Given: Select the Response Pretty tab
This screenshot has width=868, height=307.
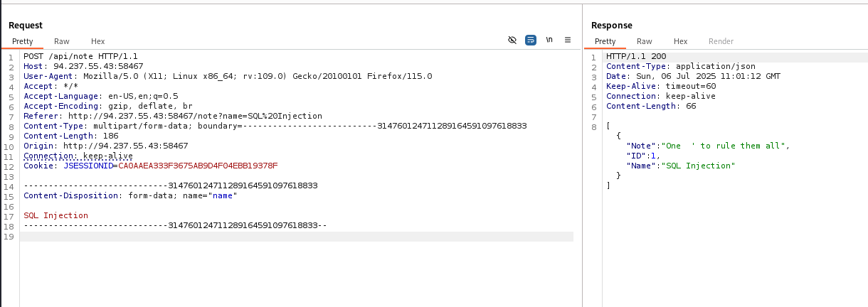Looking at the screenshot, I should (x=605, y=41).
